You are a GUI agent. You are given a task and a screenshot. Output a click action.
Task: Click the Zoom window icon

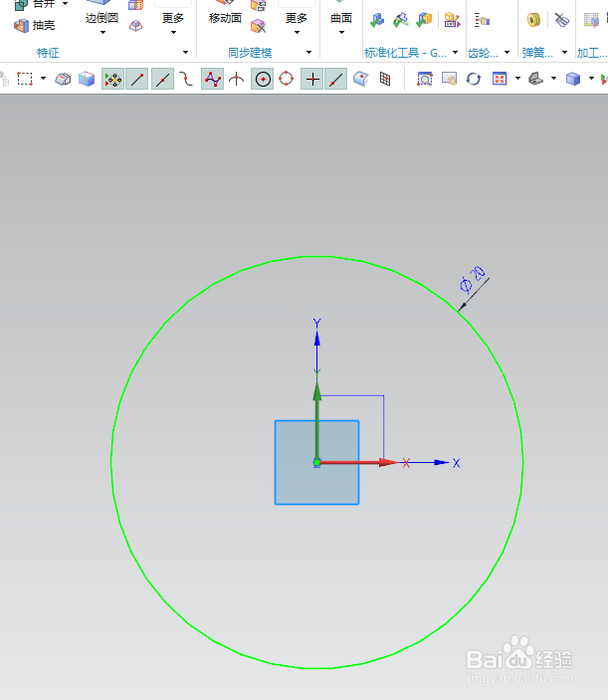tap(425, 79)
